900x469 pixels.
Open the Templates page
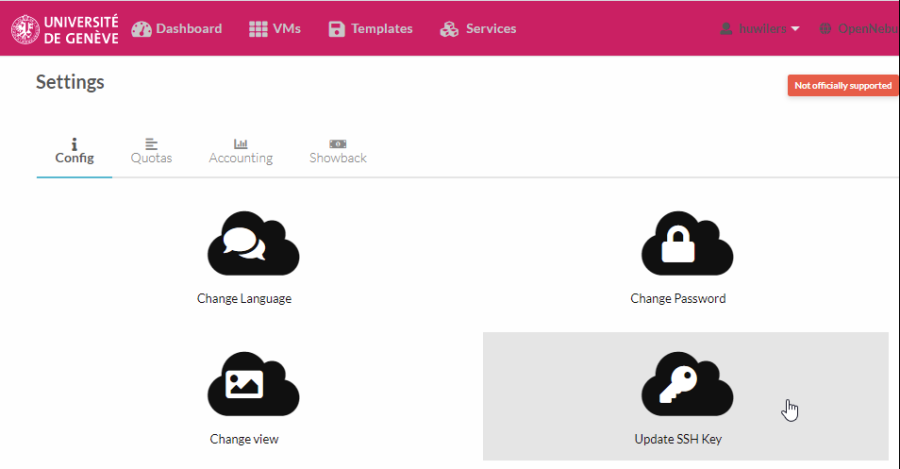point(370,29)
